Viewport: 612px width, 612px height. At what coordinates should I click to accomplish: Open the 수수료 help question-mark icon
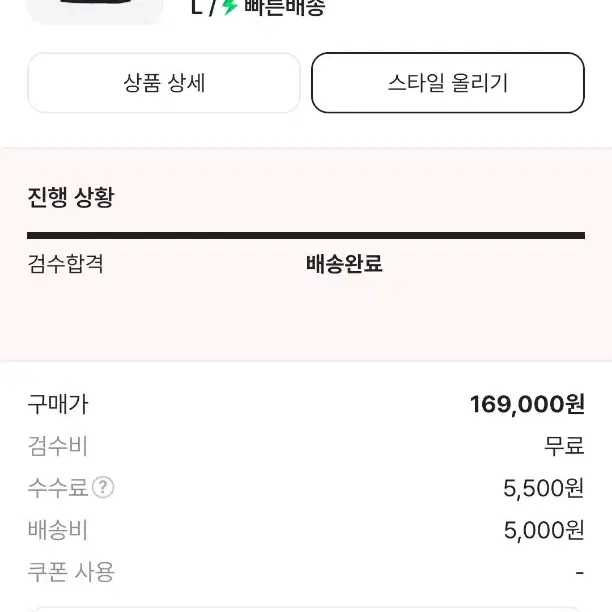point(103,487)
